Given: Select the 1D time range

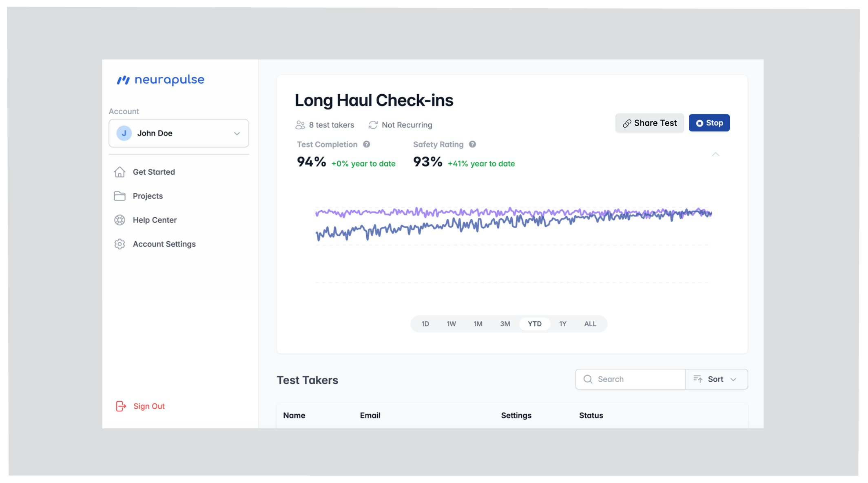Looking at the screenshot, I should tap(425, 324).
